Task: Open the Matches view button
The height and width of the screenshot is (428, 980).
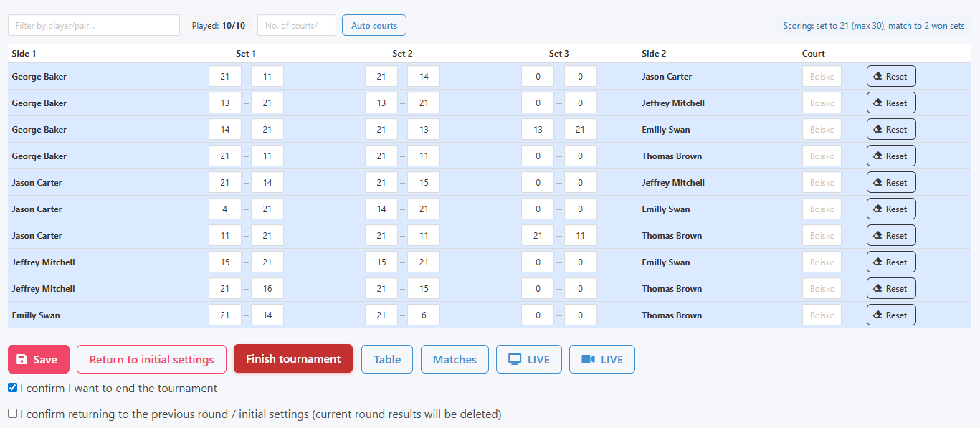Action: point(455,359)
